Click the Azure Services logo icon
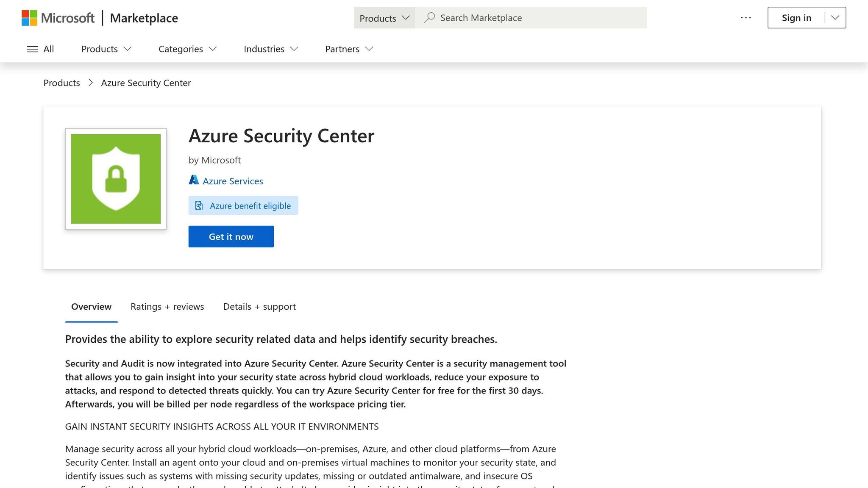Screen dimensions: 868x488 194,180
